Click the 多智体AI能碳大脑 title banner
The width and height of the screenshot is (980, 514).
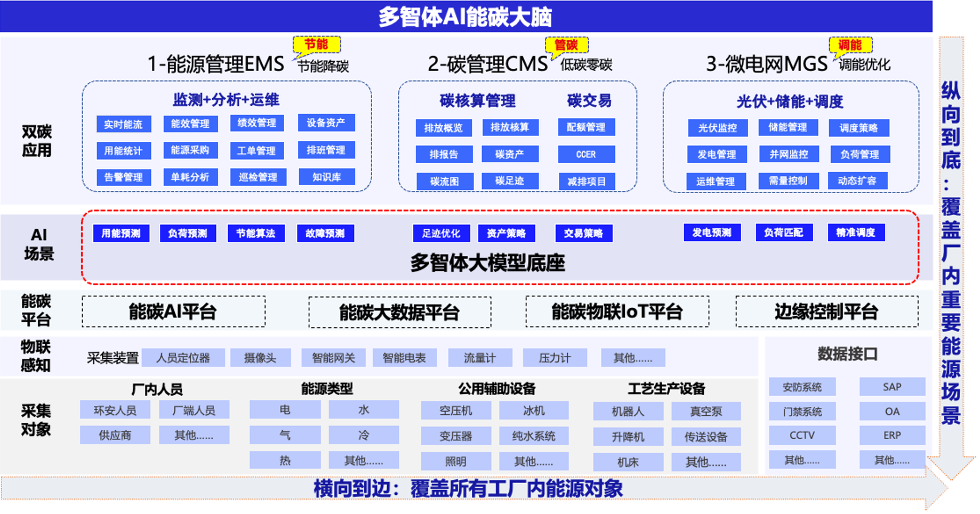point(465,17)
